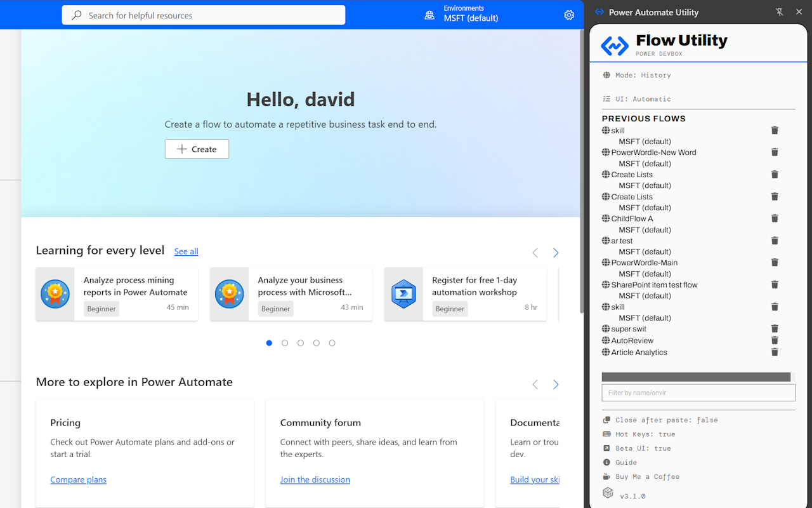Close the Power Automate Utility panel

click(x=799, y=12)
